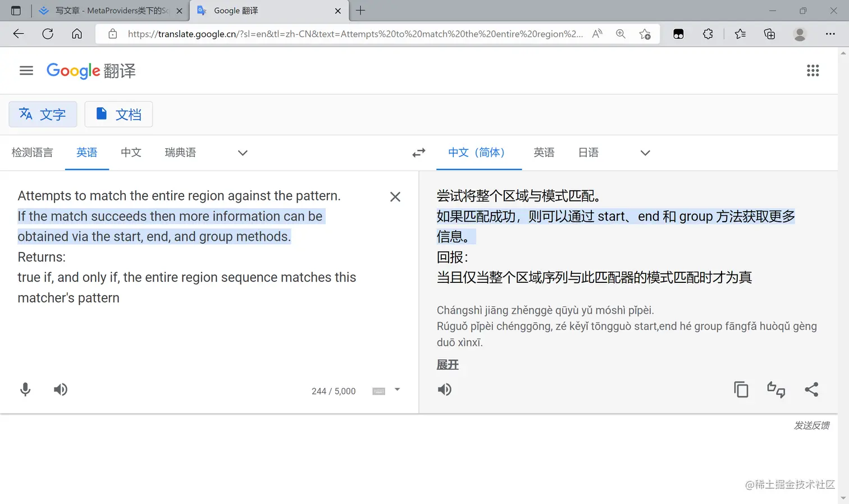
Task: Select 检测语言 source language tab
Action: click(x=32, y=153)
